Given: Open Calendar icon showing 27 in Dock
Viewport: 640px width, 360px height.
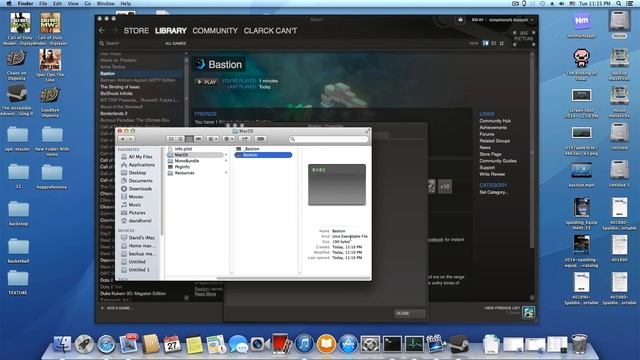Looking at the screenshot, I should click(x=172, y=344).
